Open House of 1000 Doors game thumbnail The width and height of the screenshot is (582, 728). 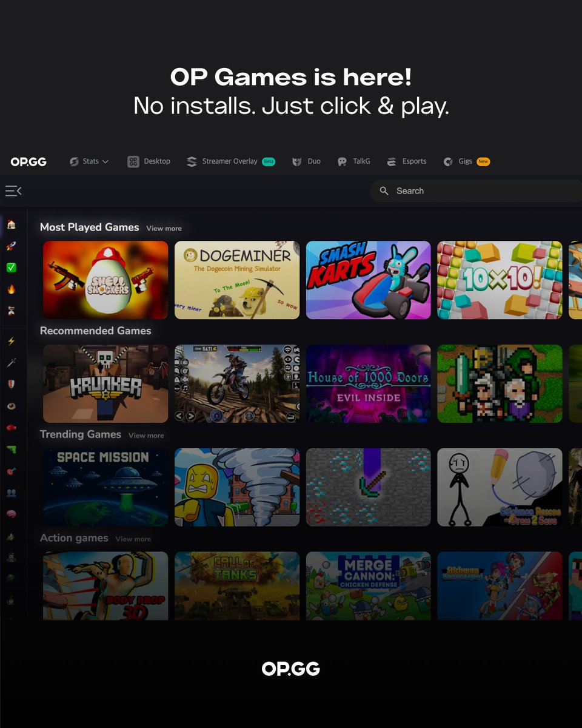369,384
